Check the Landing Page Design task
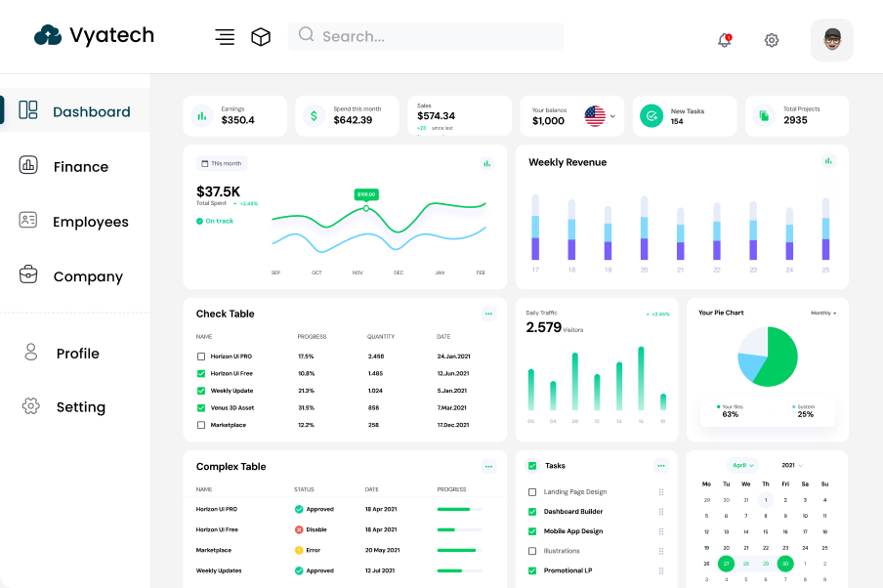883x588 pixels. pos(532,492)
